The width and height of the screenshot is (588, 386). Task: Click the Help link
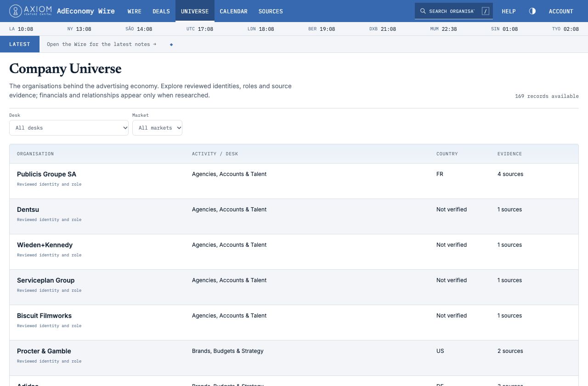(509, 11)
